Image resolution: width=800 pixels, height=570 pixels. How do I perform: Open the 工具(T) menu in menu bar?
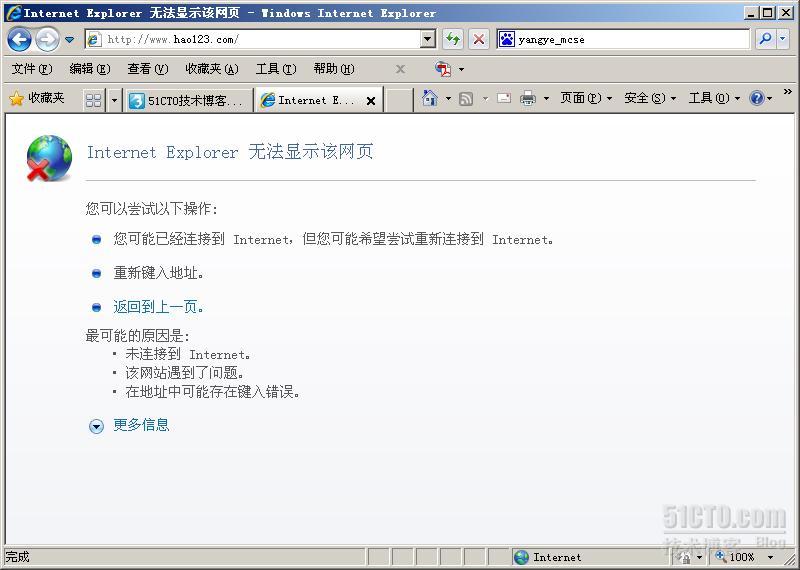[276, 69]
